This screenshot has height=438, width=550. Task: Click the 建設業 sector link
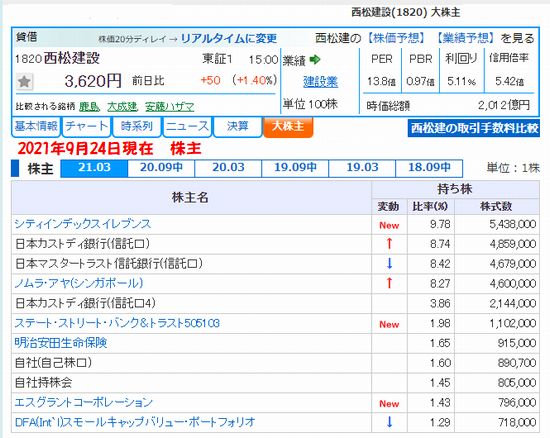point(321,82)
